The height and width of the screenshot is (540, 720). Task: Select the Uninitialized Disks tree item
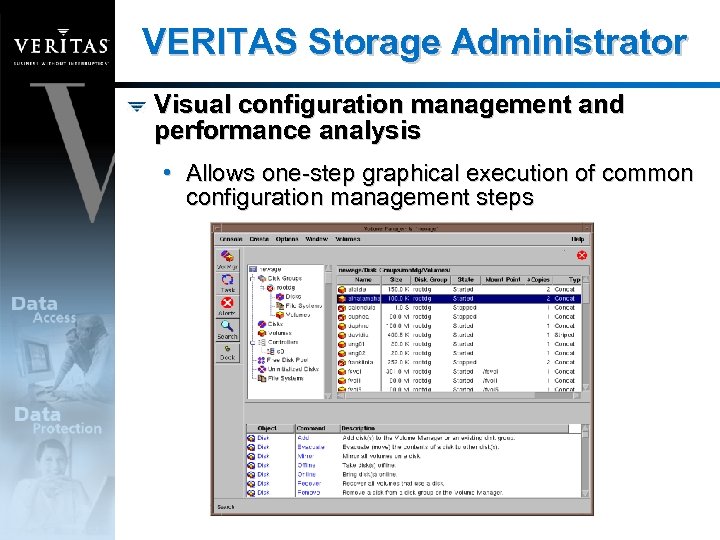288,369
